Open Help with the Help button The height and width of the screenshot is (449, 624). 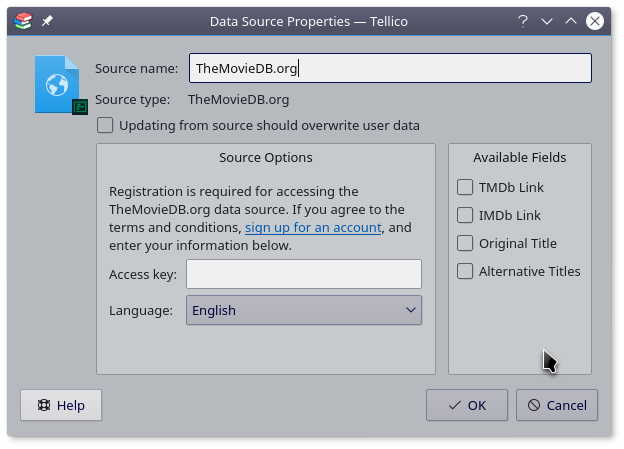[61, 405]
